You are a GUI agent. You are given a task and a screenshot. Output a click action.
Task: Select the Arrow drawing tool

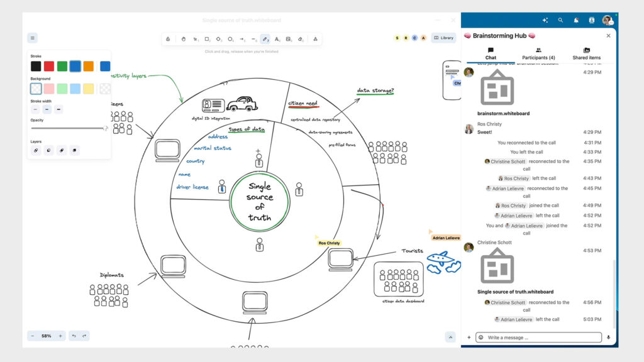242,39
